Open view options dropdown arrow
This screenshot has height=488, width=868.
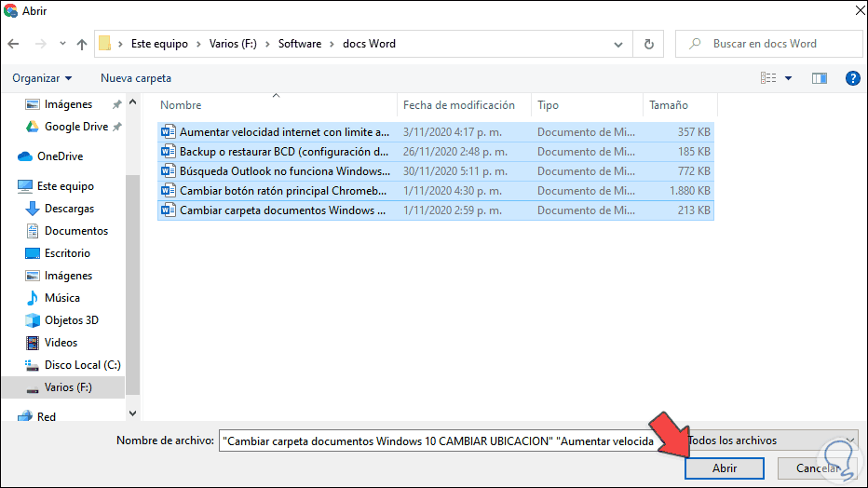(788, 78)
